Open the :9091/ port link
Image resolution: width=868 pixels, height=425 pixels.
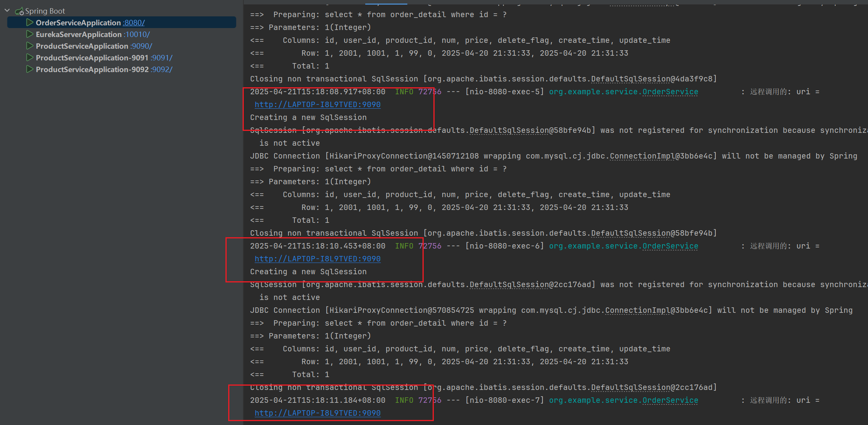click(x=161, y=58)
